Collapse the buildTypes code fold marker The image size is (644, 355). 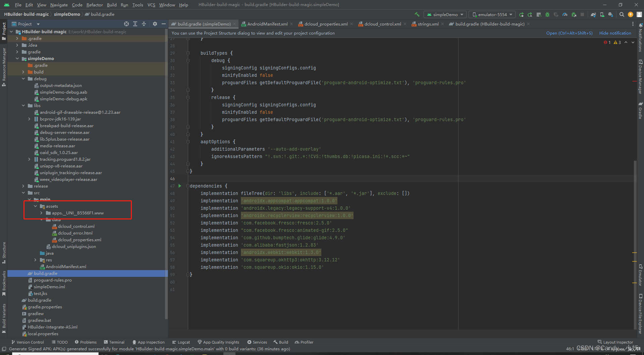(188, 53)
